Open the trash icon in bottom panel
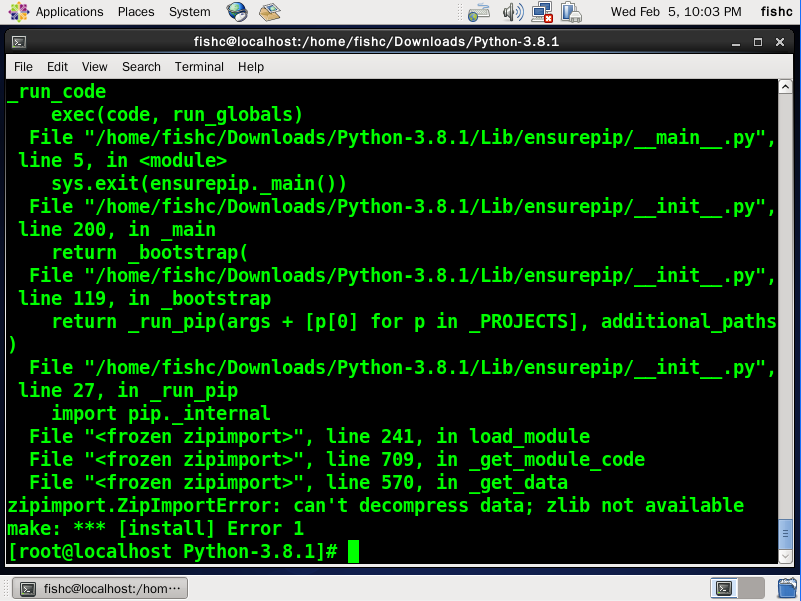This screenshot has width=801, height=601. [786, 589]
